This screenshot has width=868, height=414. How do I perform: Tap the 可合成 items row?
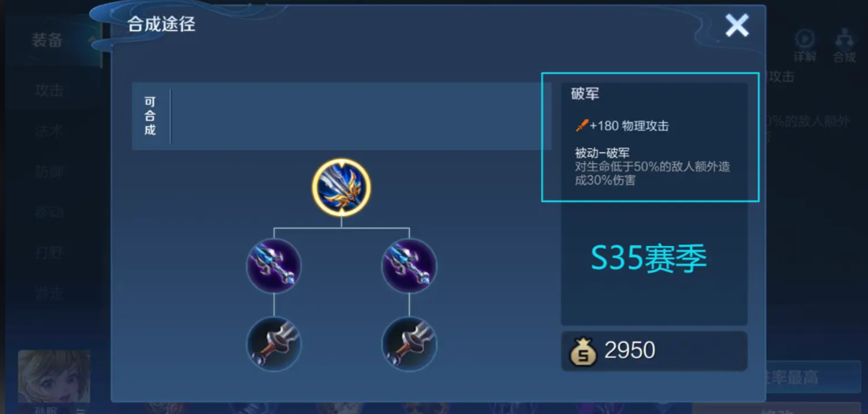click(x=341, y=116)
